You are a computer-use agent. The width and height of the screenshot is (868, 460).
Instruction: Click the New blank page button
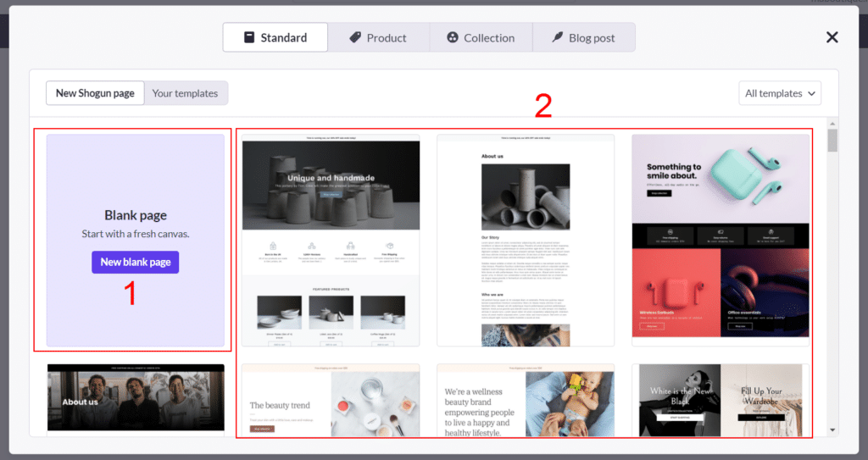click(x=136, y=262)
